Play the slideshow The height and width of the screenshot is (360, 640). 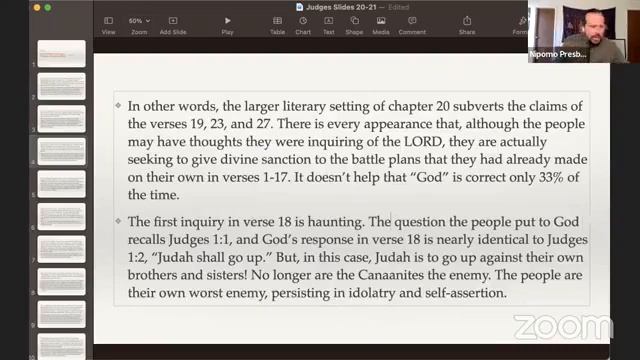click(227, 25)
